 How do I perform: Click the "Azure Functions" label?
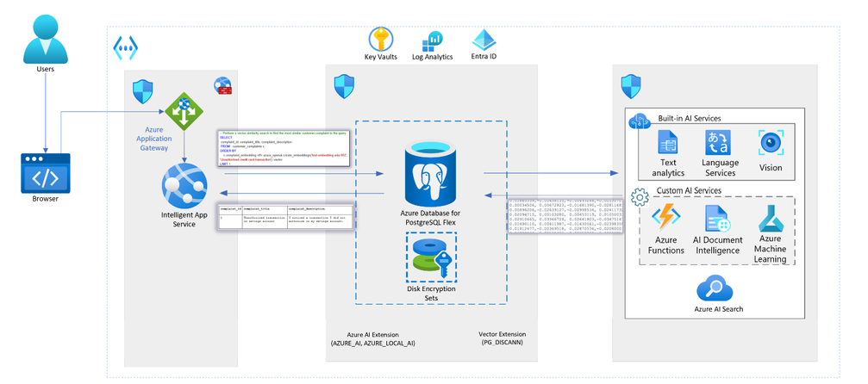[x=666, y=245]
